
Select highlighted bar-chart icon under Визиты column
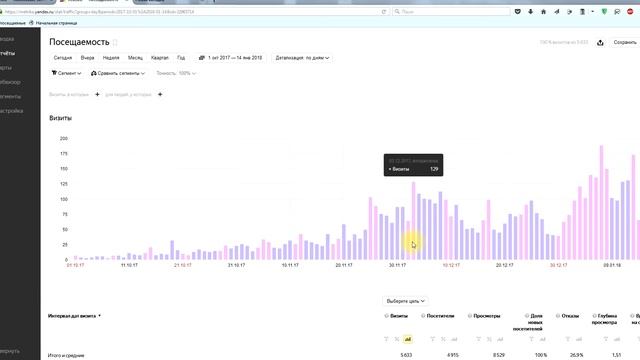pos(407,339)
